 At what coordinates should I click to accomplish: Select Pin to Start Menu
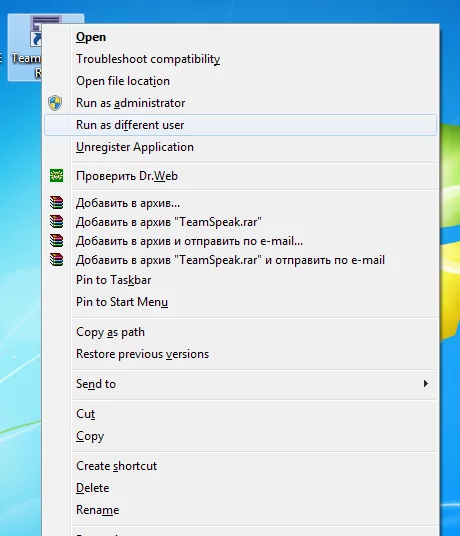(241, 302)
